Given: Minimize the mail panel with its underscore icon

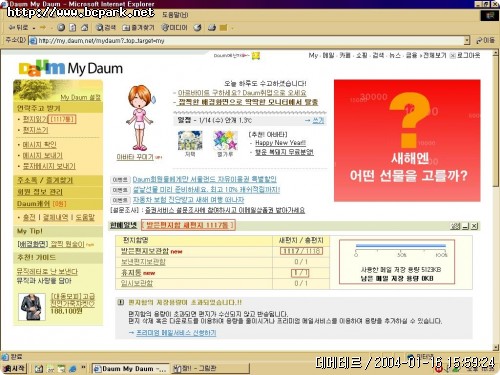Looking at the screenshot, I should 465,226.
